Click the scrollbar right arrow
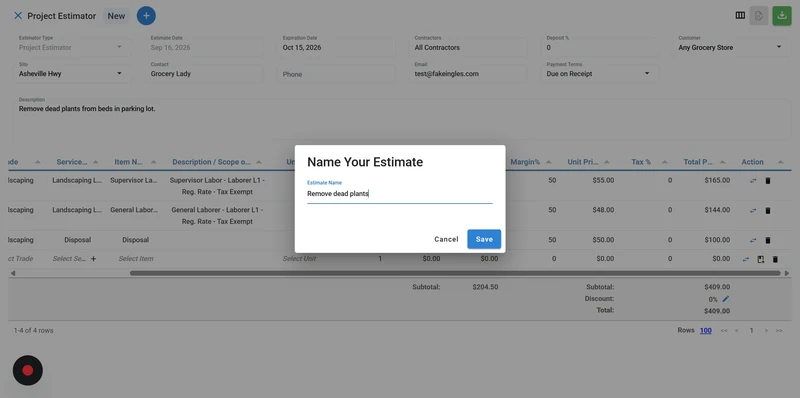 click(x=787, y=273)
